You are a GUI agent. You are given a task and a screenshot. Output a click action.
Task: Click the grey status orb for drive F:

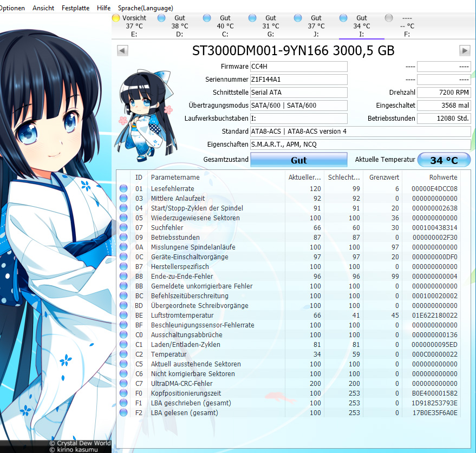389,18
